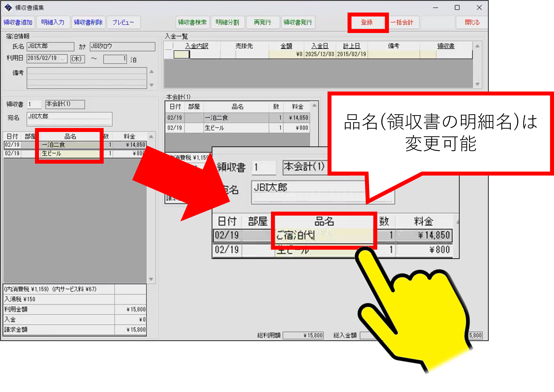Click the 一括会計 batch accounting button
Viewport: 554px width, 392px height.
[x=402, y=22]
